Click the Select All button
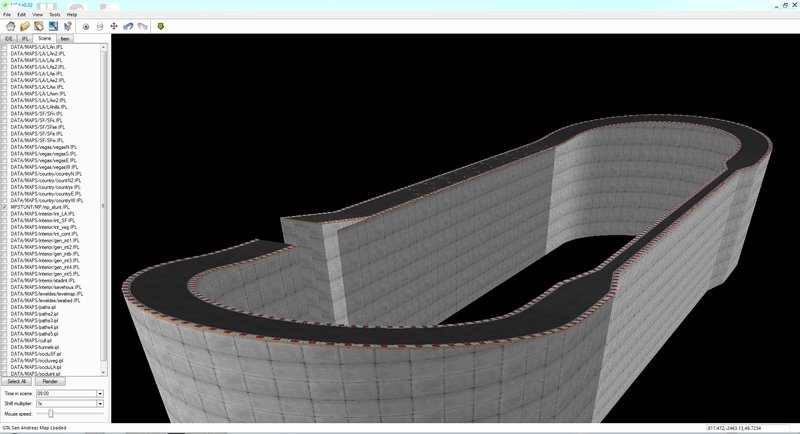Screen dimensions: 800x434 click(x=16, y=381)
